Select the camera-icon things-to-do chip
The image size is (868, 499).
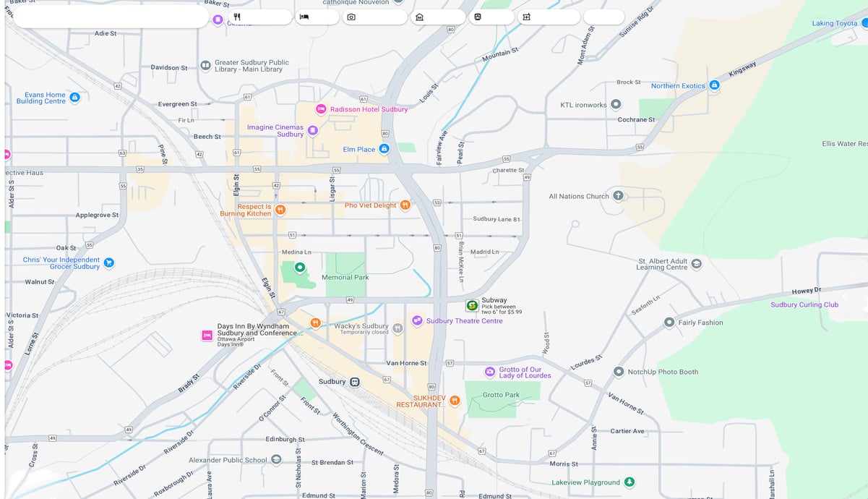tap(374, 17)
